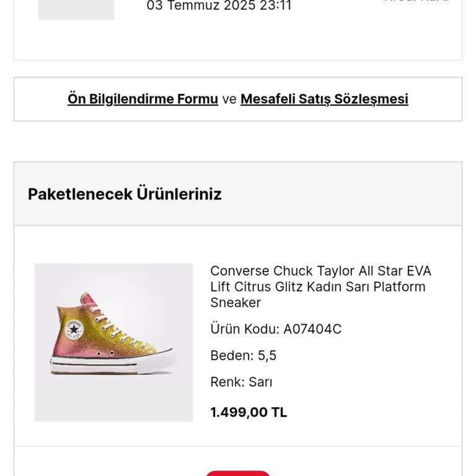Click the word "ve" between the links
476x476 pixels.
click(x=229, y=99)
